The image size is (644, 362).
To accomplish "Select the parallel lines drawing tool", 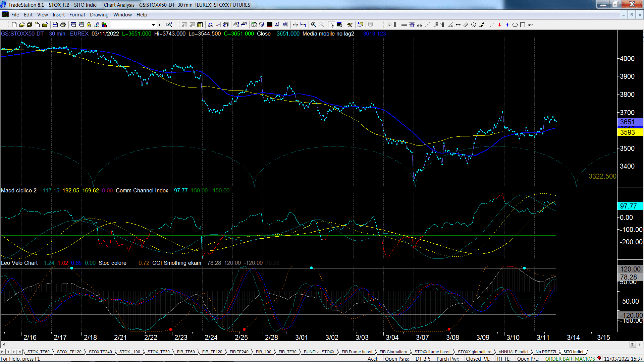I will click(466, 25).
